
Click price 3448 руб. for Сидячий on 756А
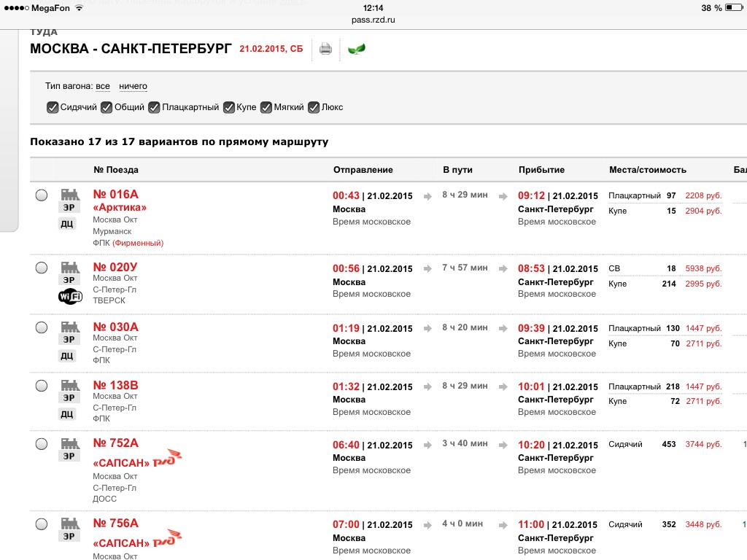tap(704, 525)
